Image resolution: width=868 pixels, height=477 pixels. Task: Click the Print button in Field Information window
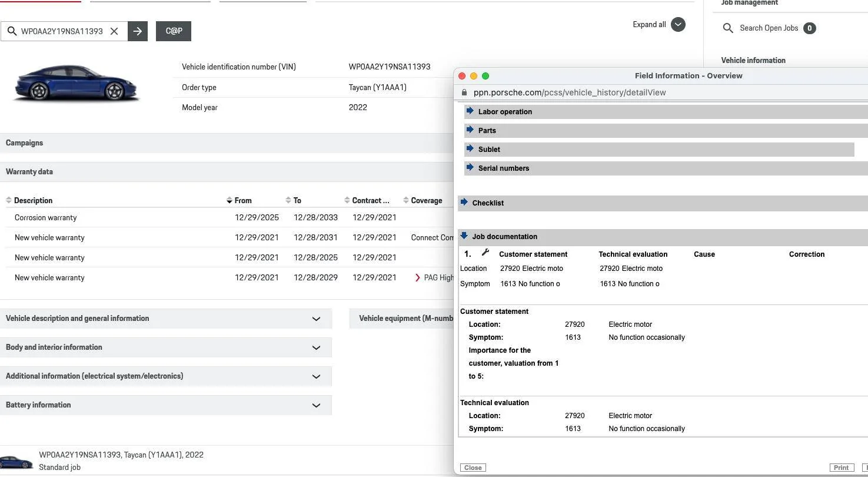[841, 468]
